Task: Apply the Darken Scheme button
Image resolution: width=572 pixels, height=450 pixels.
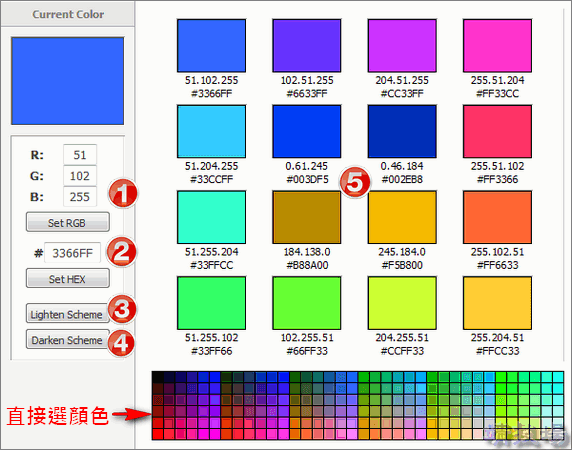Action: pos(67,340)
